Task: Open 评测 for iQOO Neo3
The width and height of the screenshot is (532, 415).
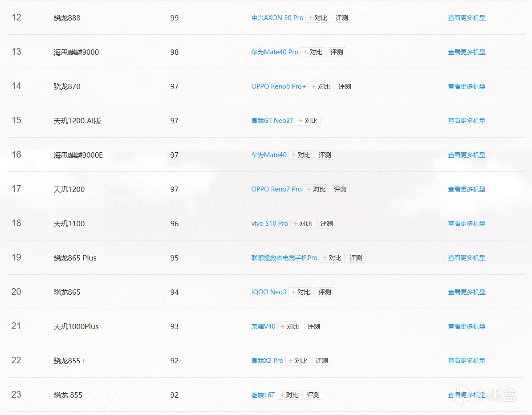Action: pos(325,292)
